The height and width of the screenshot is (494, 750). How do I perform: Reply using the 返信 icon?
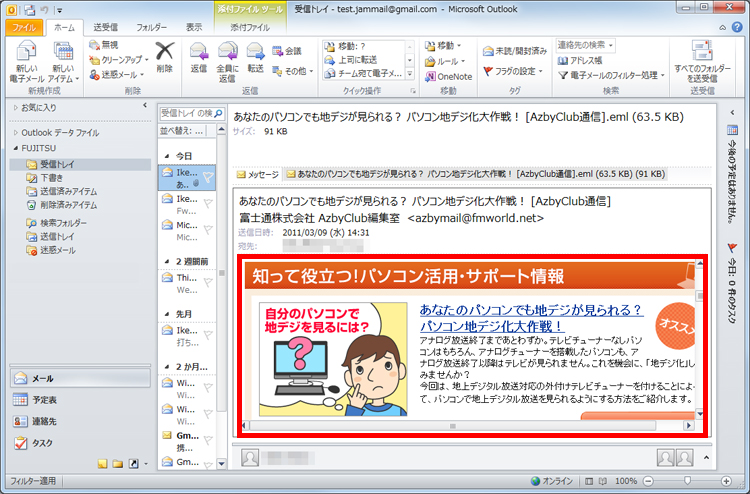tap(199, 57)
